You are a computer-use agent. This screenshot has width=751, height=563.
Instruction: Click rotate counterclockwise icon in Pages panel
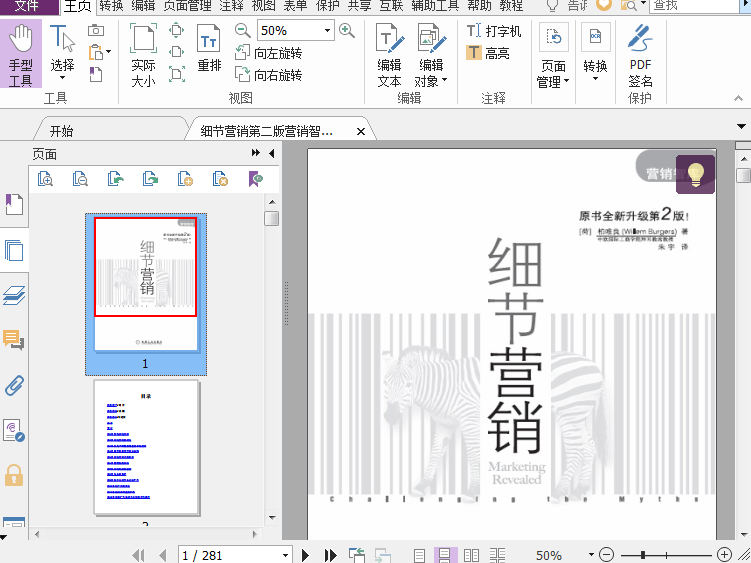[115, 179]
